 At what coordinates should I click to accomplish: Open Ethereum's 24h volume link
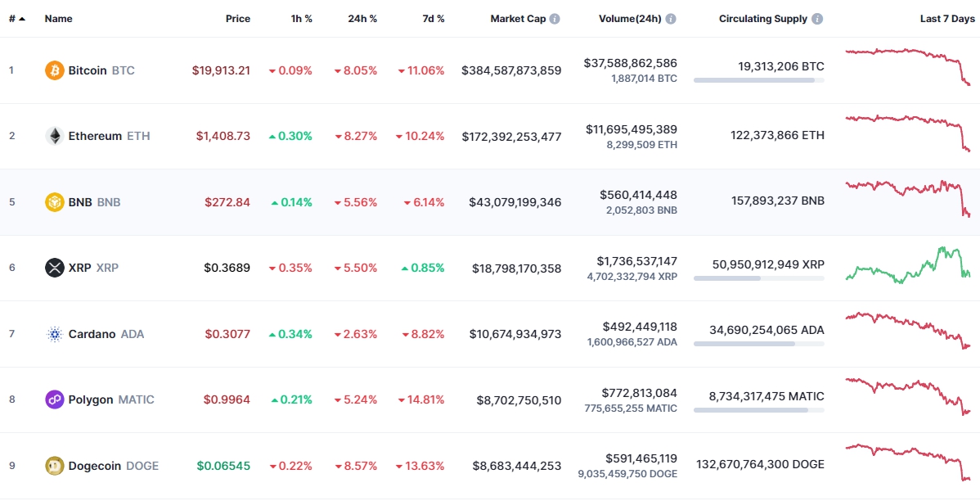[x=631, y=129]
